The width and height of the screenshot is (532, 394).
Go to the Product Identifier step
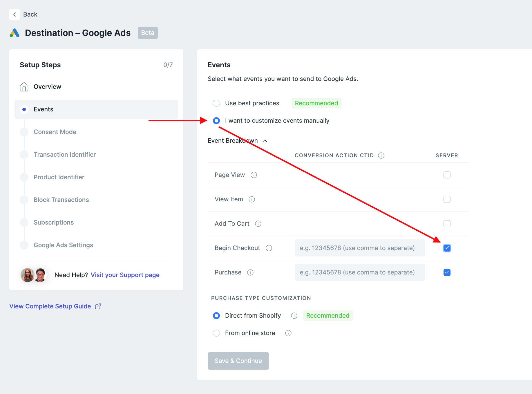tap(59, 177)
